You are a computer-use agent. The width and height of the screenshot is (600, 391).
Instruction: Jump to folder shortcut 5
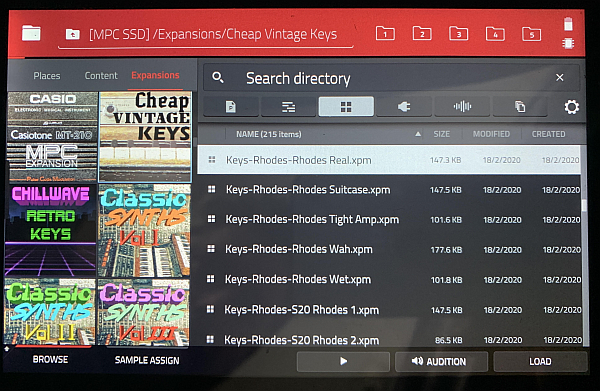click(532, 34)
